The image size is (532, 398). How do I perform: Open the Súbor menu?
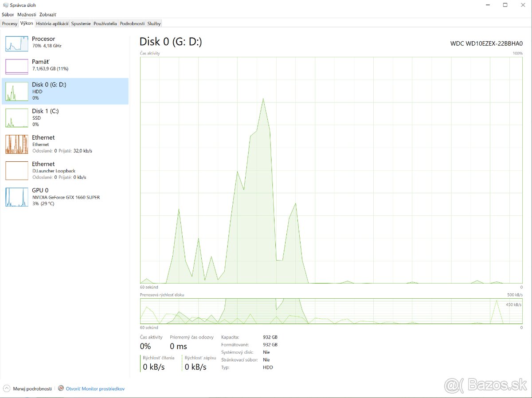[8, 15]
